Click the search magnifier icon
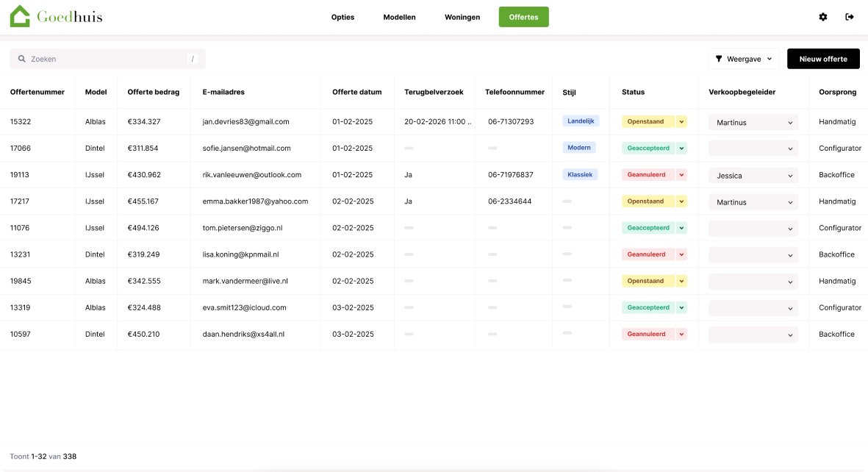 point(21,59)
